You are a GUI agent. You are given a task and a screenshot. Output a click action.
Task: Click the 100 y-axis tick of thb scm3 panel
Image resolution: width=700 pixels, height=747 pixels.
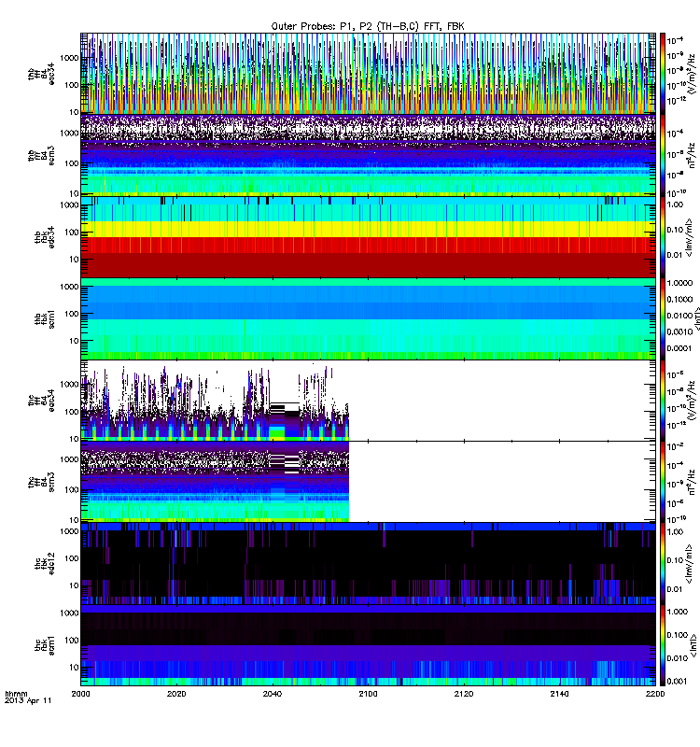72,163
